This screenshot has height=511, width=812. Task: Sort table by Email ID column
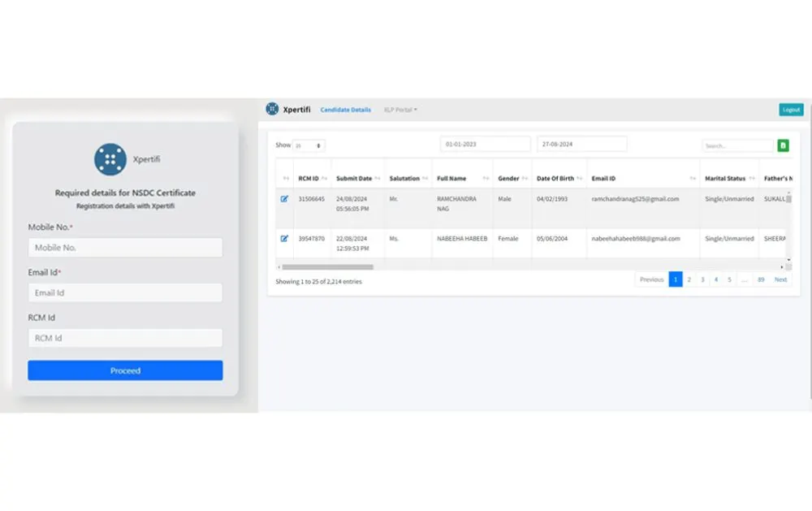(x=643, y=178)
